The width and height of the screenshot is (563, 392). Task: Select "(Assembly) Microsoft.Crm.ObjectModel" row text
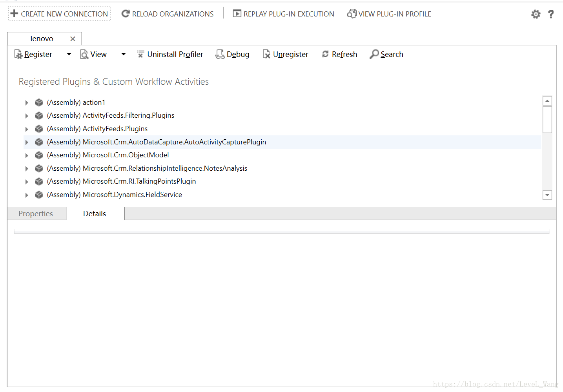tap(108, 155)
